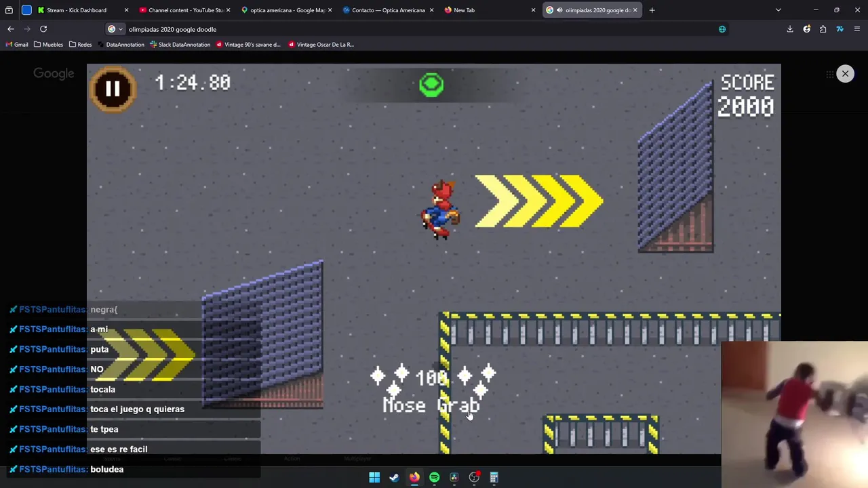This screenshot has width=868, height=488.
Task: Close the olimpiadas 2020 google doodle tab
Action: point(635,10)
